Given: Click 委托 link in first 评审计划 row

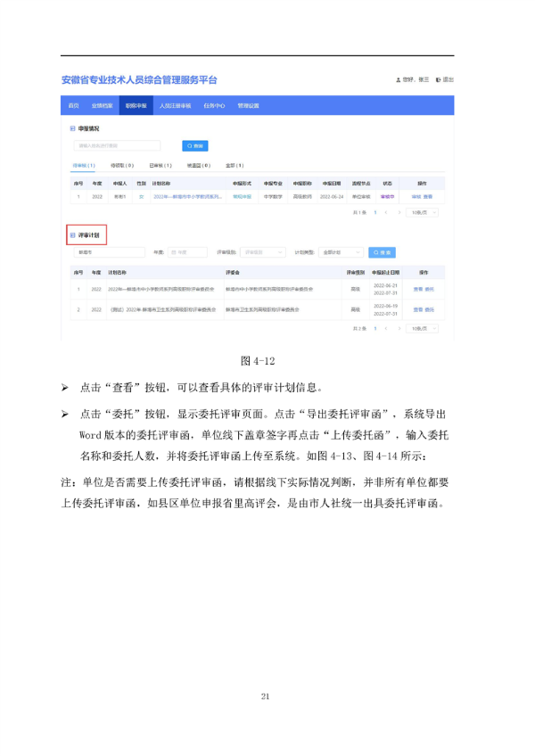Looking at the screenshot, I should coord(429,289).
